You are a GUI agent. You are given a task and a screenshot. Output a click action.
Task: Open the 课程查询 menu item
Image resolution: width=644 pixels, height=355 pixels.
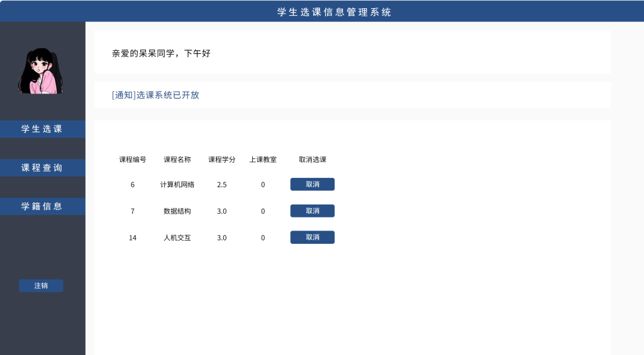coord(43,168)
